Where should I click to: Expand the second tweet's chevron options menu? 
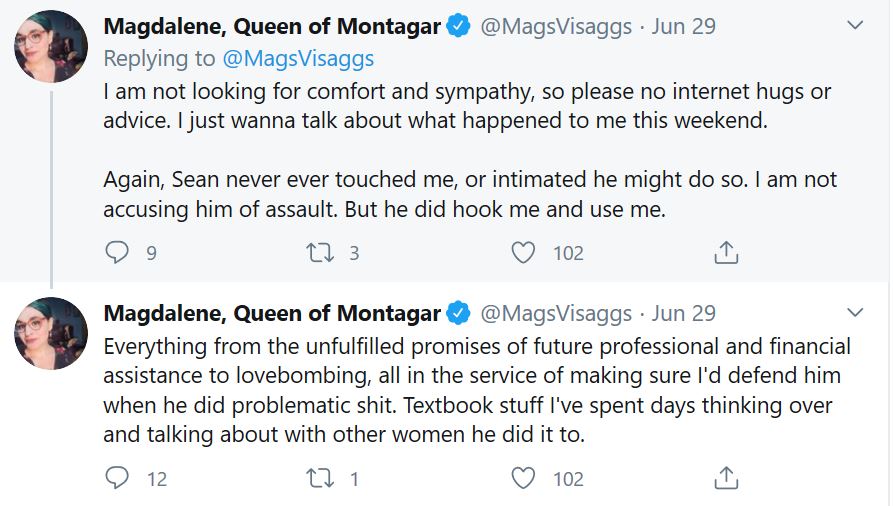pyautogui.click(x=855, y=312)
